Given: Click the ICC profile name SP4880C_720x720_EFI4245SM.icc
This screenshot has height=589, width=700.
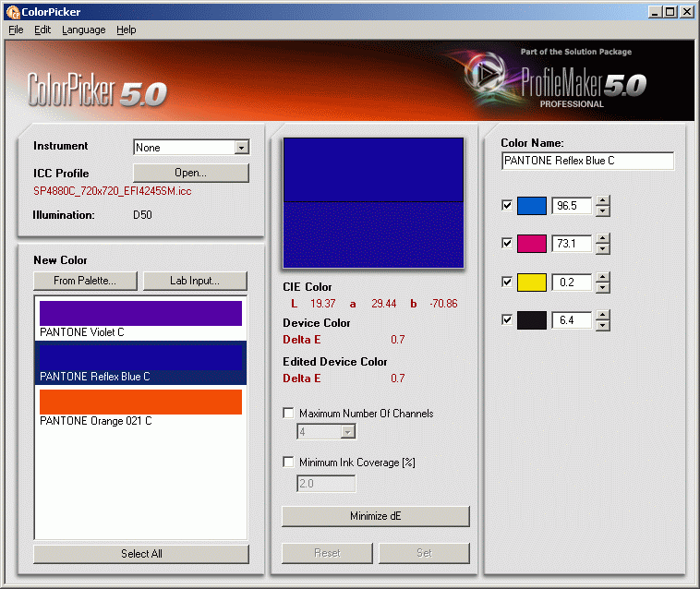Looking at the screenshot, I should (113, 191).
